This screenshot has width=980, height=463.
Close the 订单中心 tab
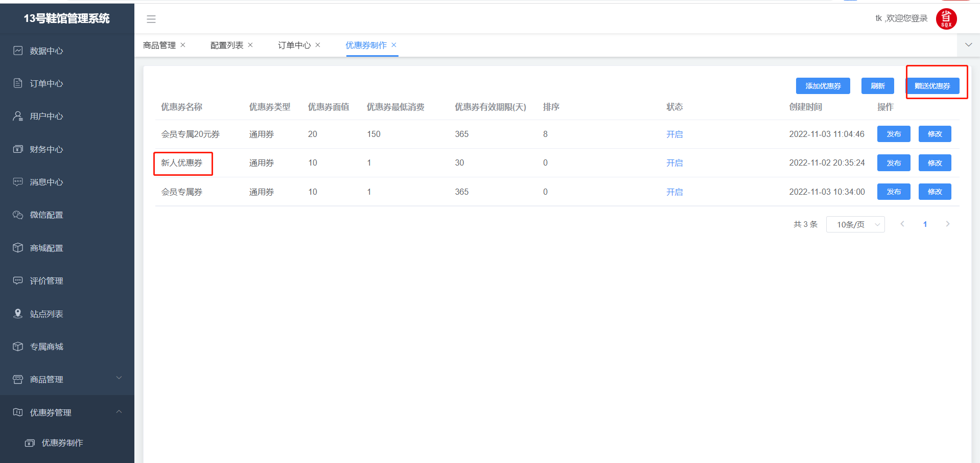318,45
